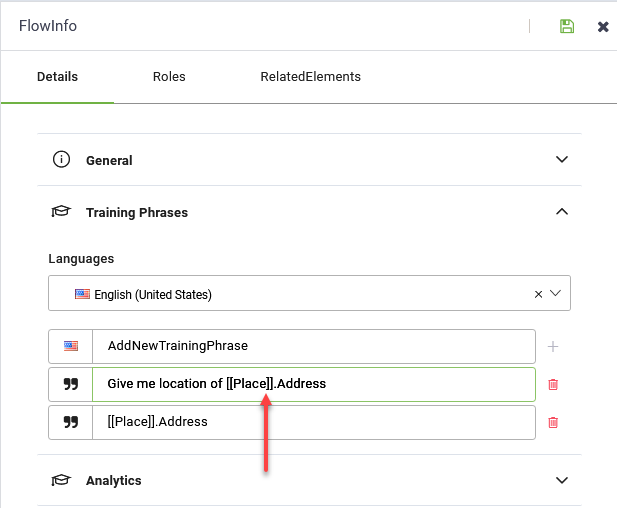
Task: Click the quote icon beside '[[Place]].Address' phrase
Action: [x=71, y=422]
